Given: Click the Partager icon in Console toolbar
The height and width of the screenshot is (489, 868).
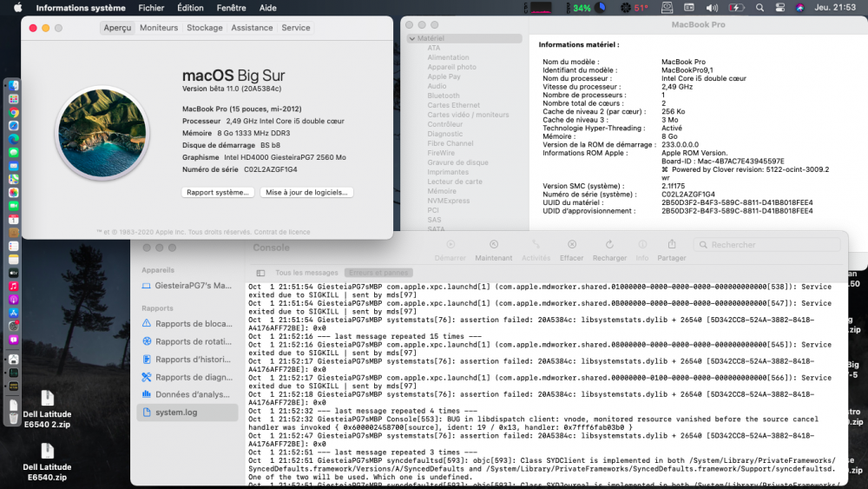Looking at the screenshot, I should point(672,244).
